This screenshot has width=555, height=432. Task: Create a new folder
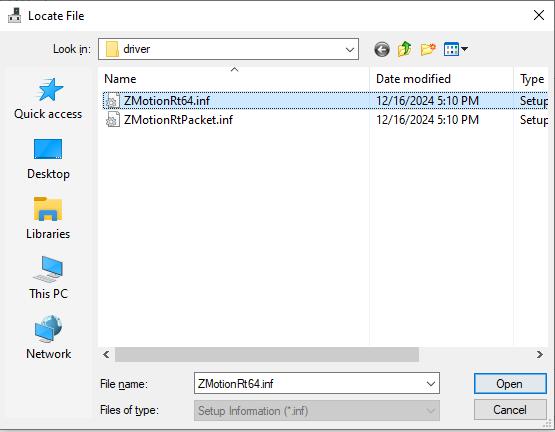[x=428, y=49]
